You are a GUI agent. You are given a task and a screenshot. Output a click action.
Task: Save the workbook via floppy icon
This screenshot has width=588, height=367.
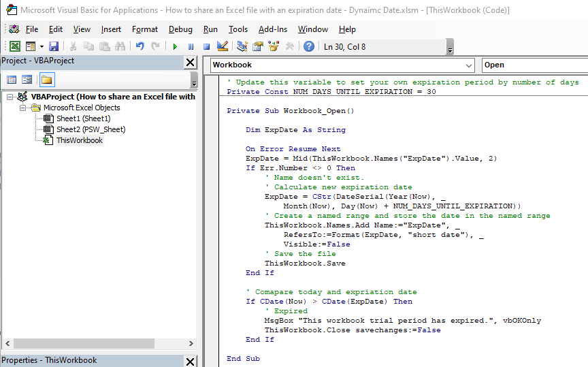54,46
